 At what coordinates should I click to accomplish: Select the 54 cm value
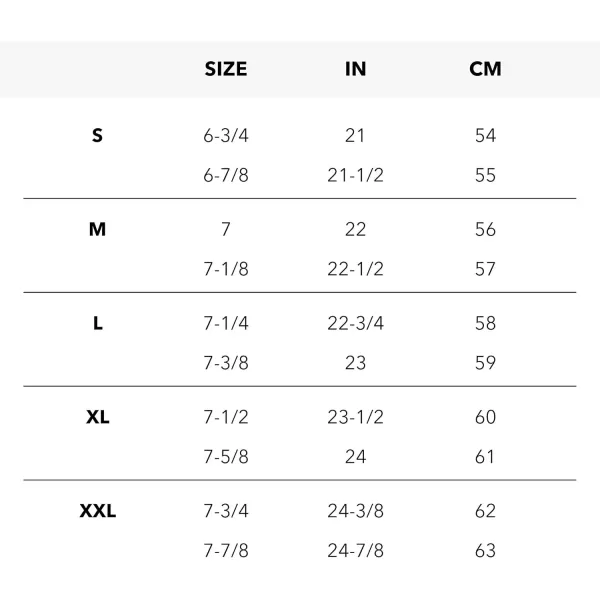[x=485, y=135]
